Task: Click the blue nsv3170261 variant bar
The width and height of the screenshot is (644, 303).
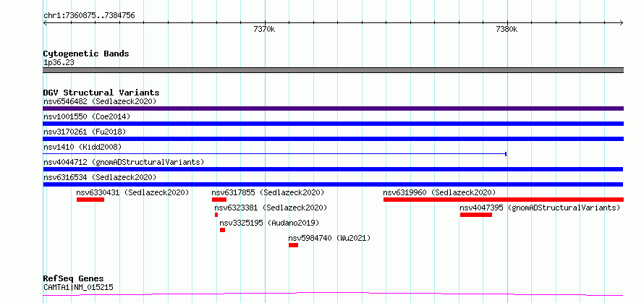Action: tap(333, 139)
